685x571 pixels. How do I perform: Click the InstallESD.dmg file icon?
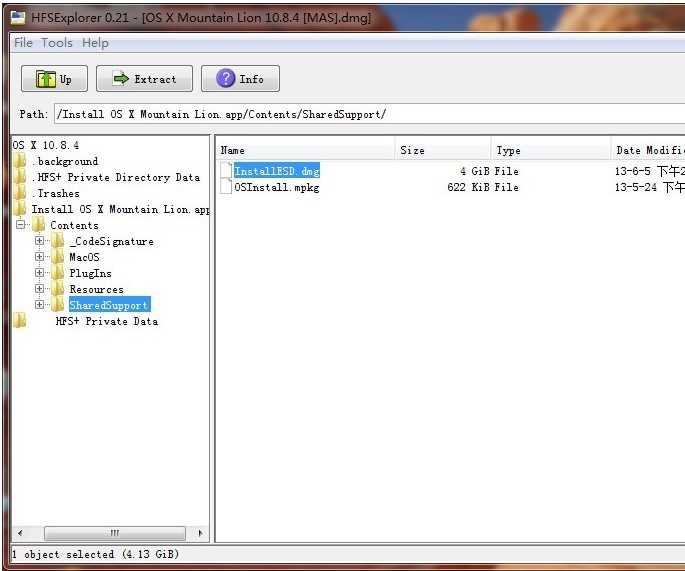click(x=226, y=170)
